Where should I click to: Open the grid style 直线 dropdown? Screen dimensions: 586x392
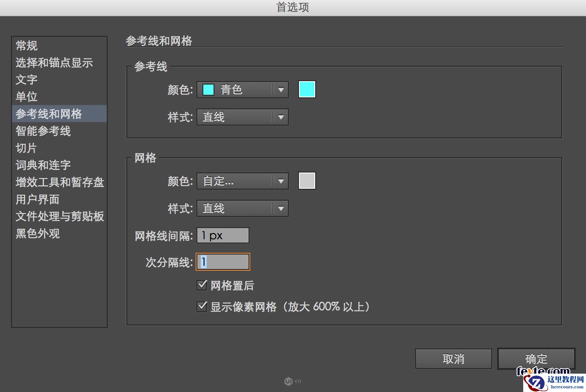point(242,208)
